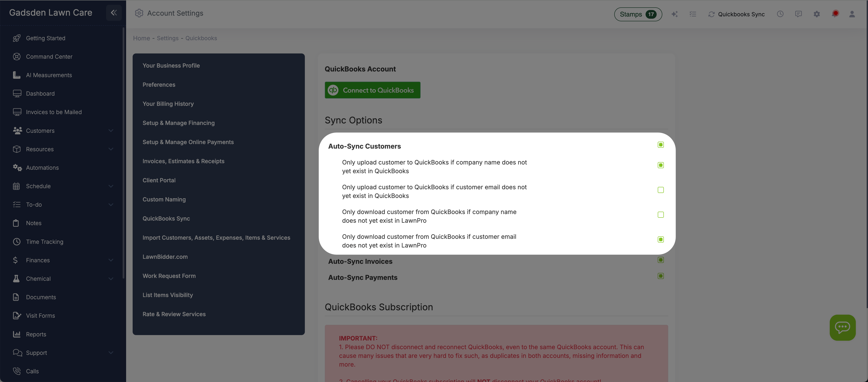The height and width of the screenshot is (382, 868).
Task: Click the Stamps 17 badge
Action: pos(638,14)
